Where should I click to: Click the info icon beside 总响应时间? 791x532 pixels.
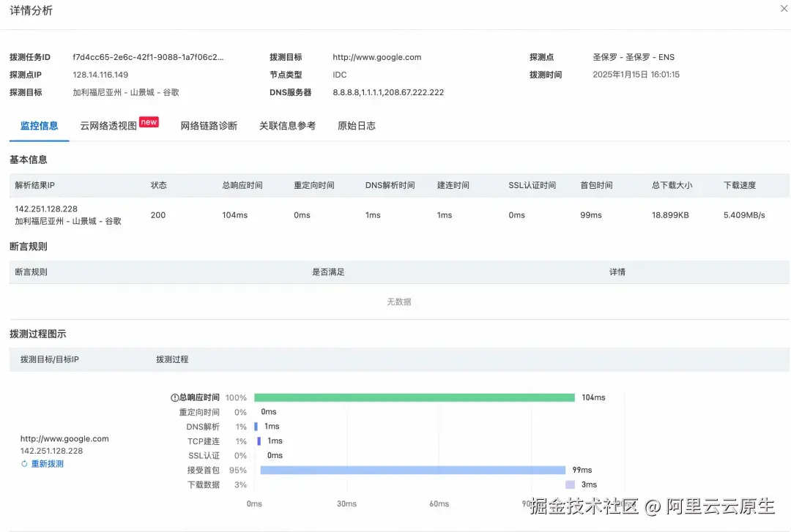click(174, 397)
